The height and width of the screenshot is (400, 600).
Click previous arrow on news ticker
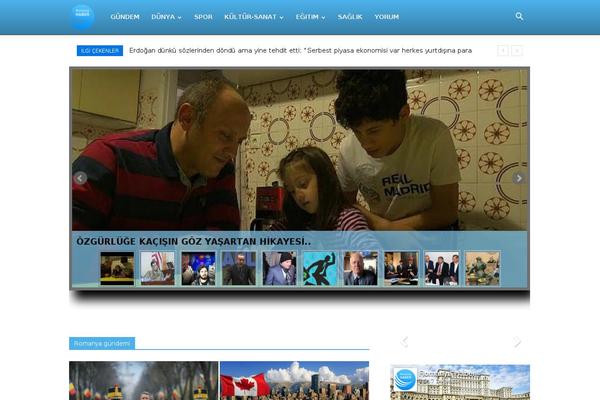pyautogui.click(x=502, y=50)
